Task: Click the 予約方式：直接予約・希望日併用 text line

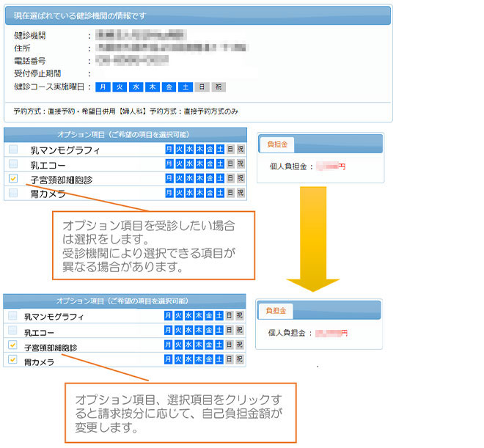Action: point(126,111)
